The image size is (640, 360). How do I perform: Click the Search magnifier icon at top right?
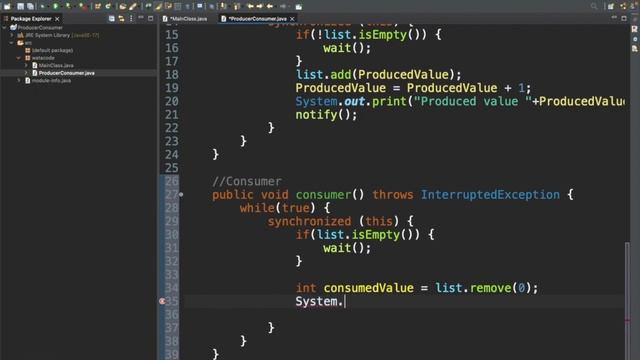(594, 6)
